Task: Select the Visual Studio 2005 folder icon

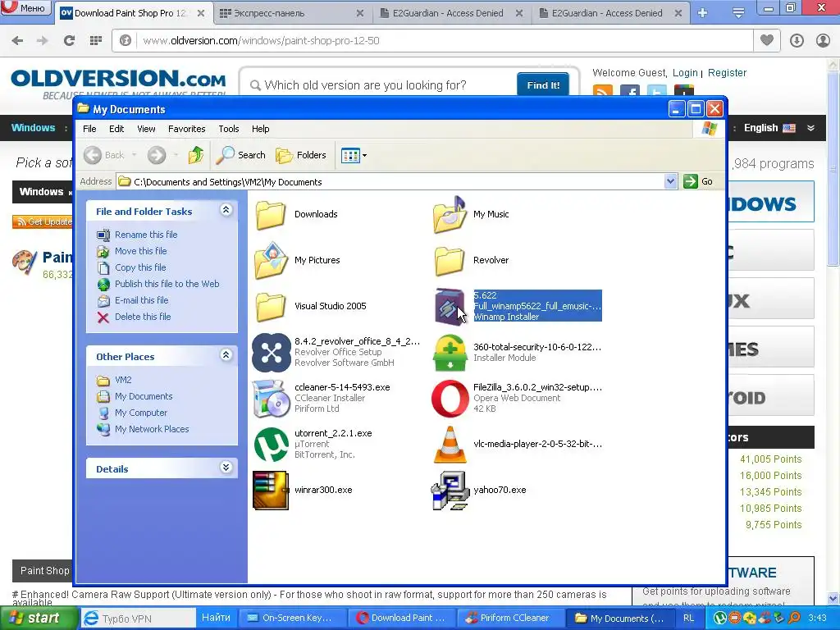Action: [x=271, y=307]
